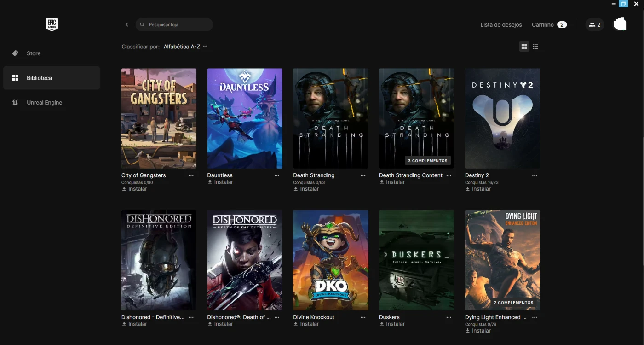Install Death Stranding Content
Screen dimensions: 644x345
click(392, 182)
